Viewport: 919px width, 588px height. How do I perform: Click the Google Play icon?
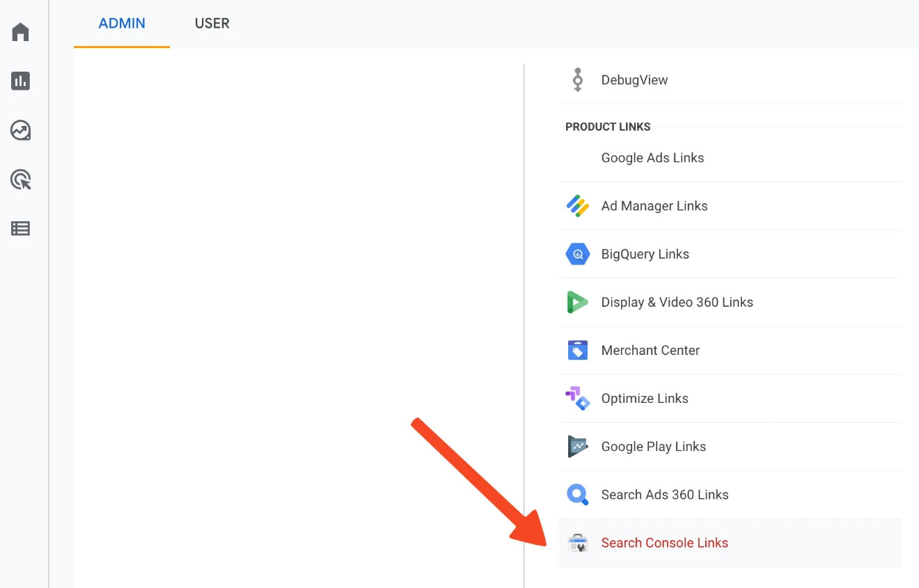pos(578,446)
